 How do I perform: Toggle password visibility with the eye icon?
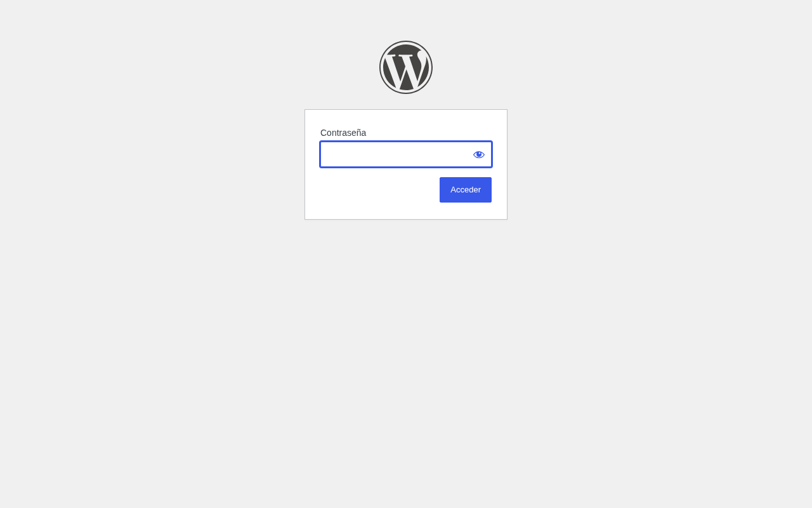479,154
